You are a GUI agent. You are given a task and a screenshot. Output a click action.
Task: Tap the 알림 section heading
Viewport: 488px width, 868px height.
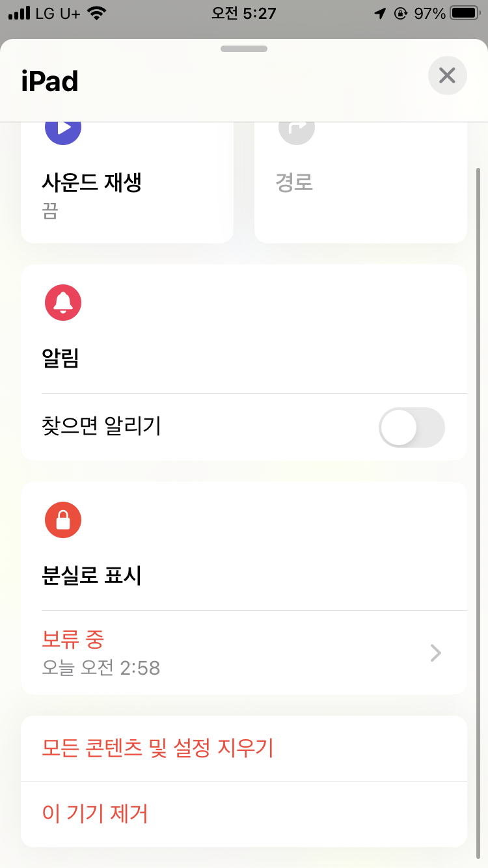[x=61, y=359]
